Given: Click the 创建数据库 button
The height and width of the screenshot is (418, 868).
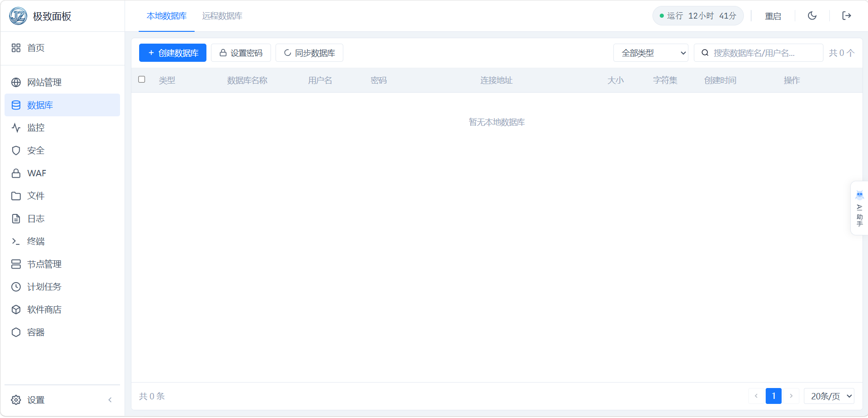Looking at the screenshot, I should pyautogui.click(x=173, y=53).
